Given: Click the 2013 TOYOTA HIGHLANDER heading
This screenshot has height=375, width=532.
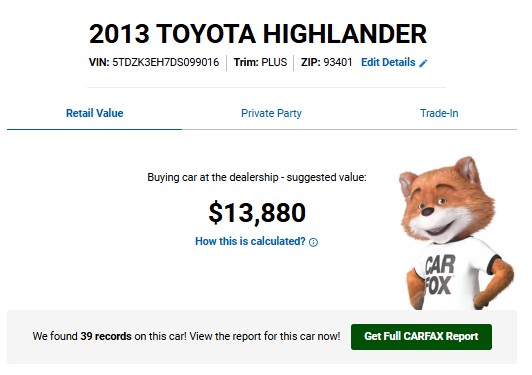Looking at the screenshot, I should [x=258, y=34].
